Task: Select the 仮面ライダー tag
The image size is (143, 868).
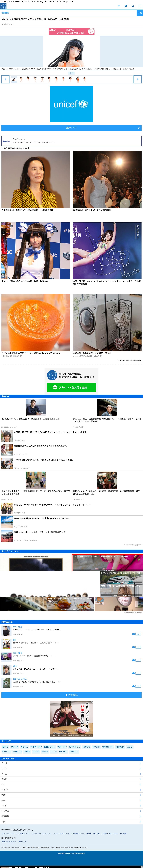Action: click(x=49, y=747)
